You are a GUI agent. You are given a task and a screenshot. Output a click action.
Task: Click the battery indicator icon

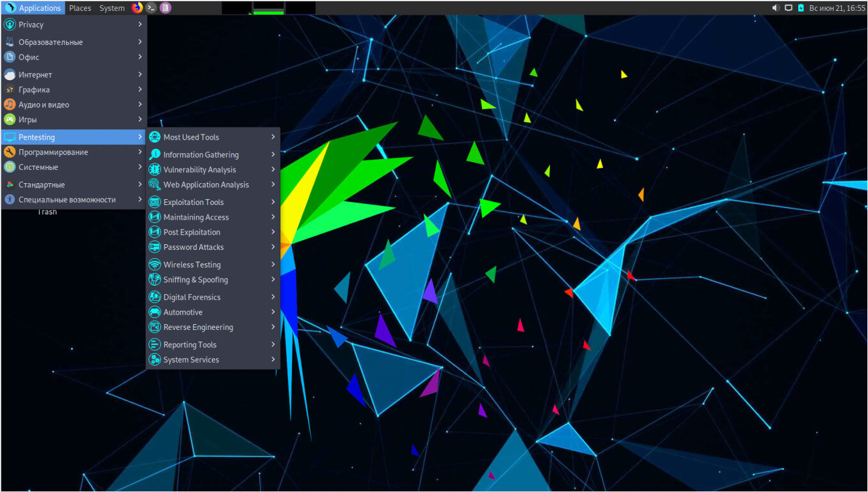coord(800,8)
